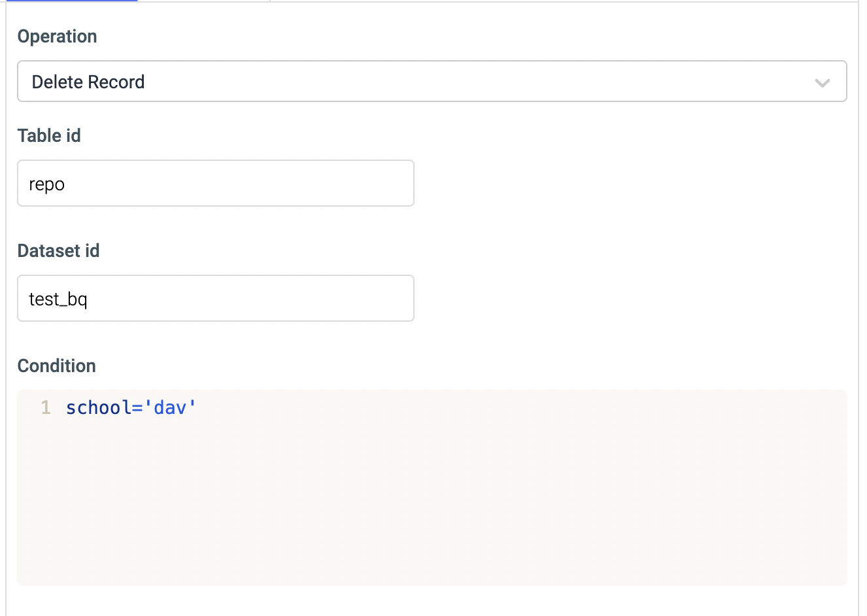Click the 'Delete Record' selected value text
This screenshot has height=616, width=867.
coord(88,82)
